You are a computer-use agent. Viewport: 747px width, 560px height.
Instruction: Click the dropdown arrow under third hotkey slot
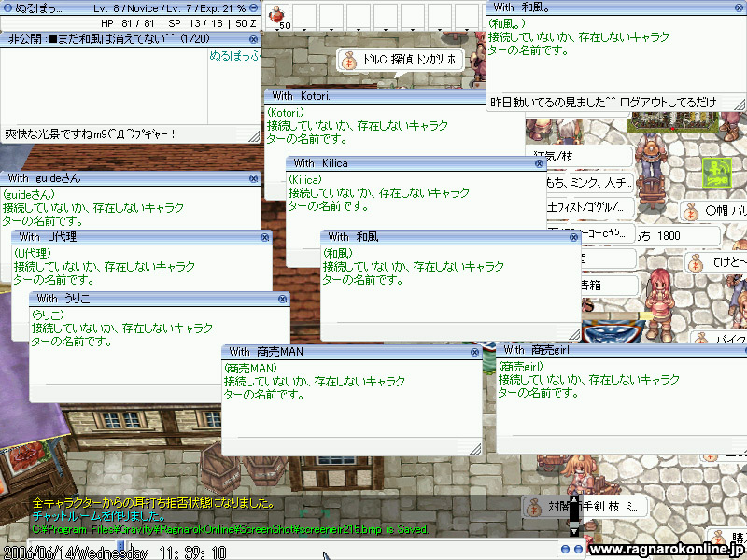[x=331, y=30]
